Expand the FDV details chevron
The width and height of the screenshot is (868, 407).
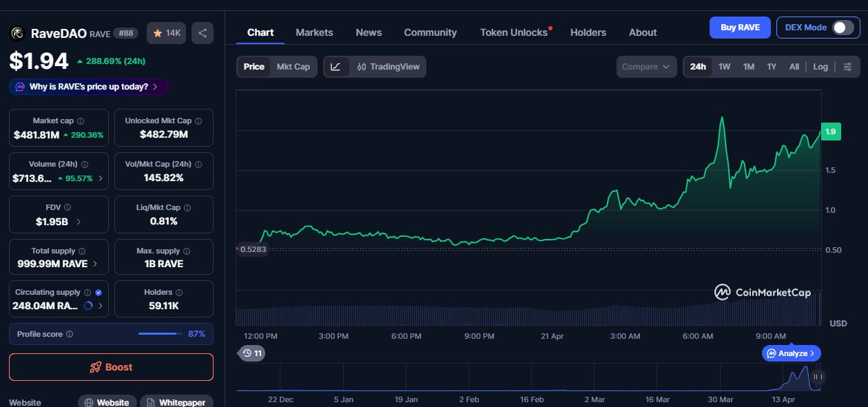click(x=78, y=222)
